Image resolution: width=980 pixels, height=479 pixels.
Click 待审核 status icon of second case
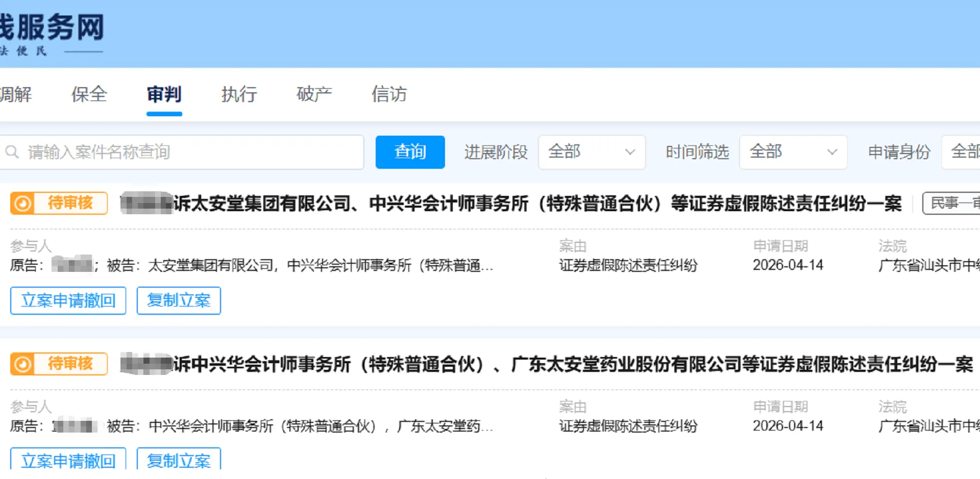point(22,364)
